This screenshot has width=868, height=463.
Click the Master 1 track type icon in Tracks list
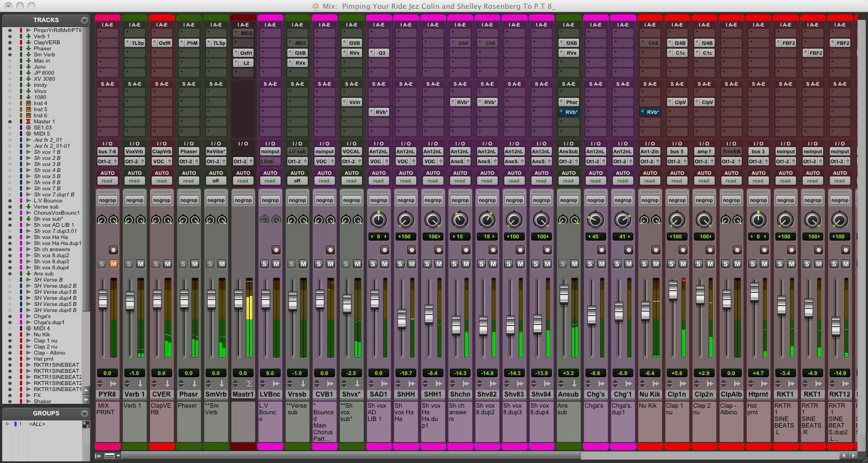point(28,122)
